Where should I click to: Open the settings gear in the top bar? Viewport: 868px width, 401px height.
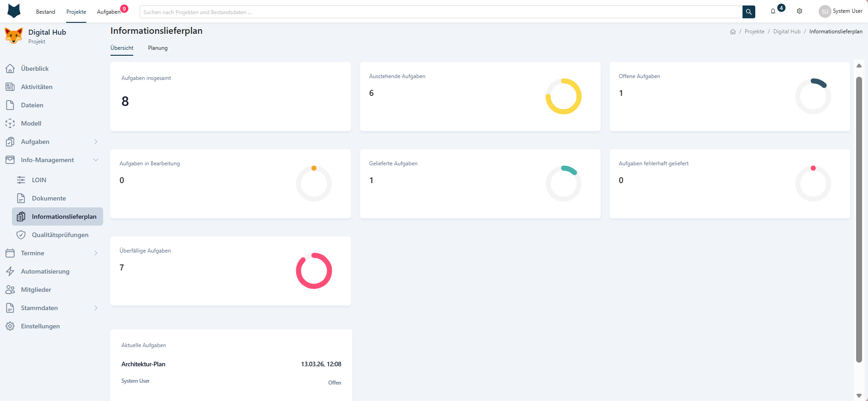click(800, 11)
